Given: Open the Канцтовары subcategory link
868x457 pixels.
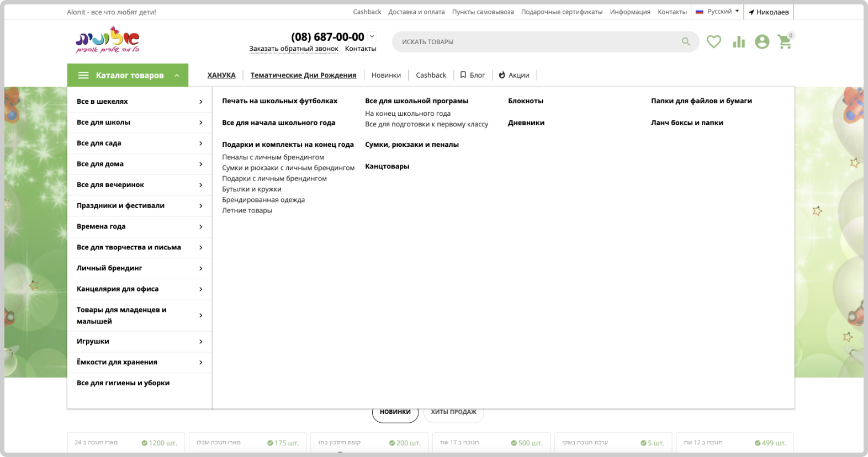Looking at the screenshot, I should coord(387,166).
